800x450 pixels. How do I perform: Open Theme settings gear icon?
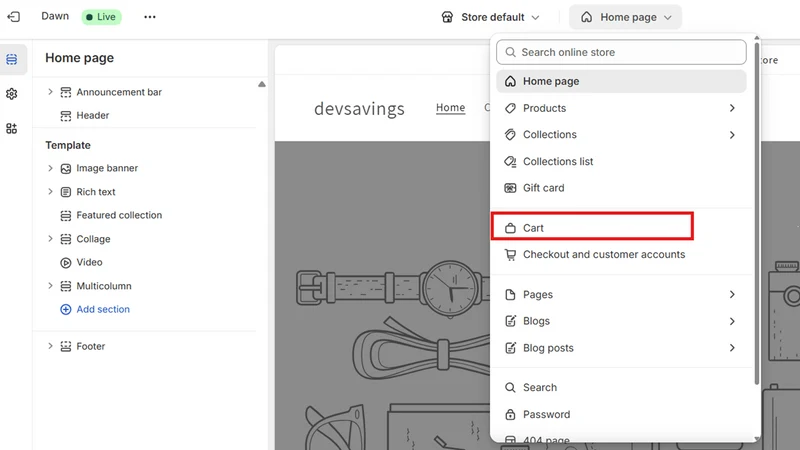(12, 94)
